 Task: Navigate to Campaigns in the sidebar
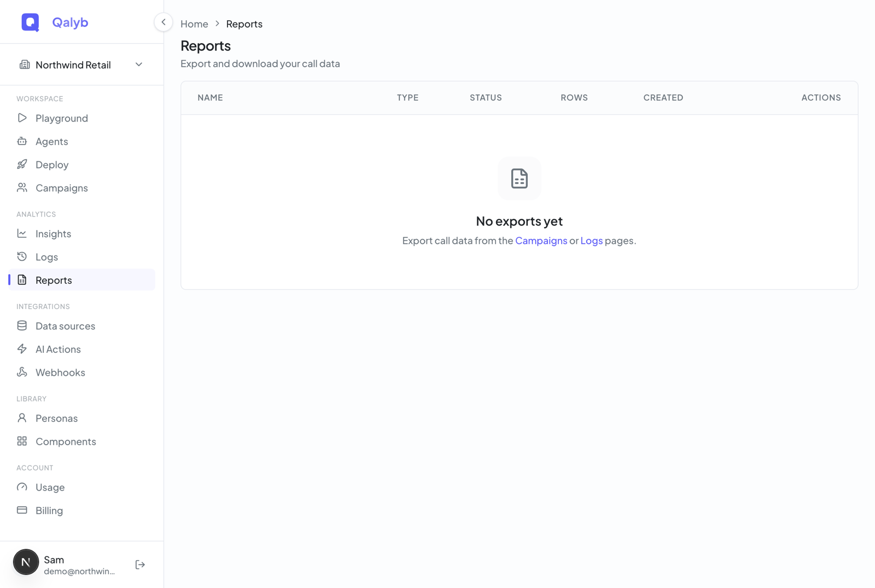[81, 188]
